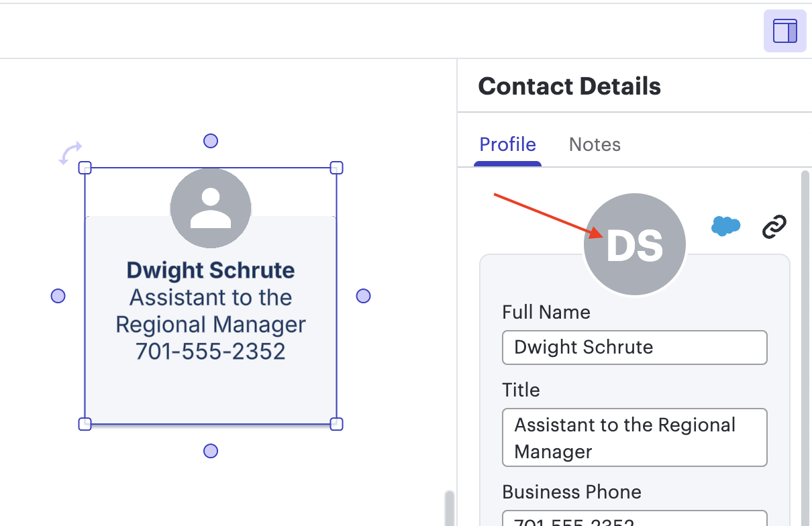Image resolution: width=812 pixels, height=526 pixels.
Task: Click the Full Name input field
Action: [634, 348]
